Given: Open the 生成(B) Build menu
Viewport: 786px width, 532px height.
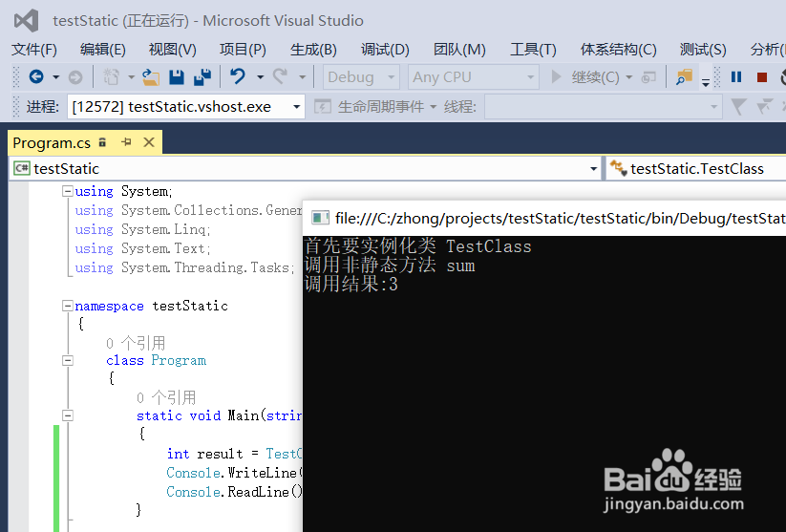Looking at the screenshot, I should (x=313, y=49).
